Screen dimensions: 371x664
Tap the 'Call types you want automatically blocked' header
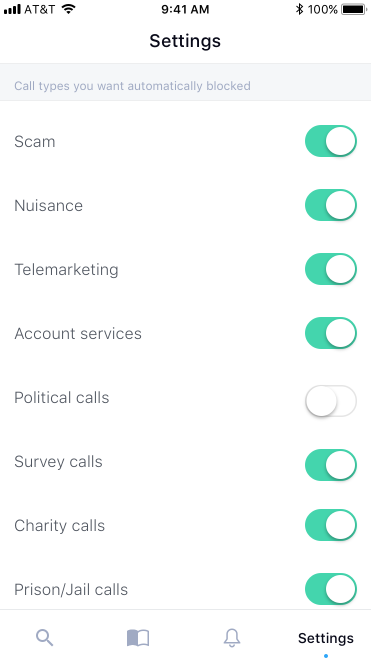click(x=132, y=86)
